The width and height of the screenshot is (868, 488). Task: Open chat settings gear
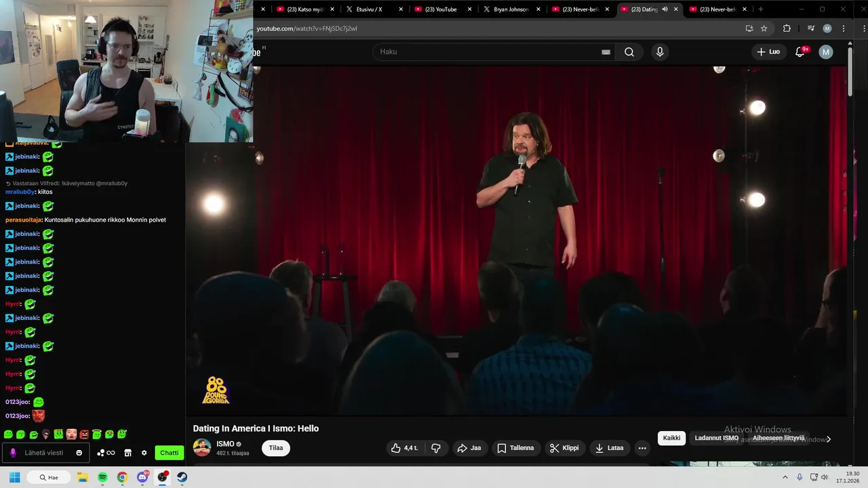point(144,453)
